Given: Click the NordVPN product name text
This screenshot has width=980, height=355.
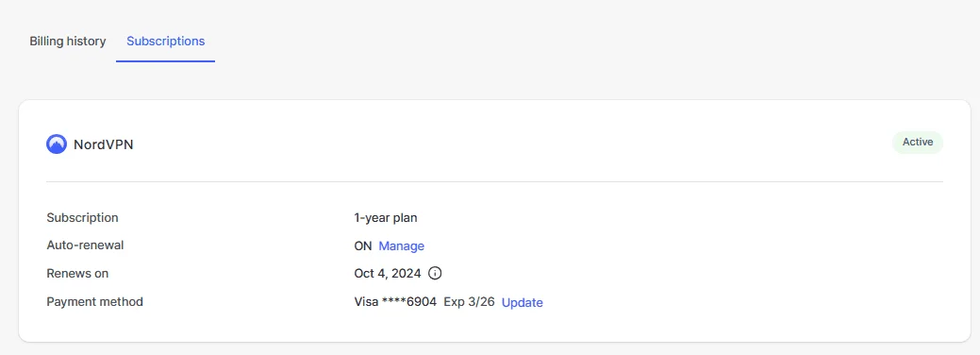Looking at the screenshot, I should click(103, 144).
